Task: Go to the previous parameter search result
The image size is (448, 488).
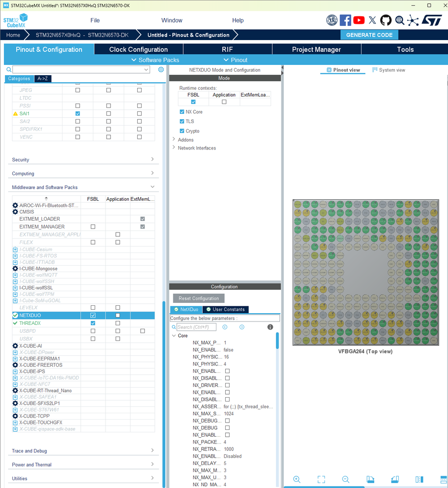Action: [x=225, y=327]
